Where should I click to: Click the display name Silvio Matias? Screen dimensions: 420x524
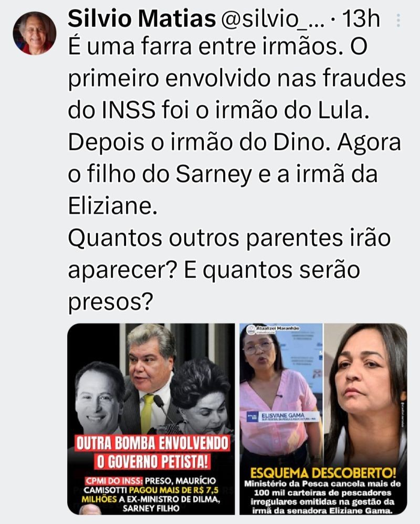[142, 19]
